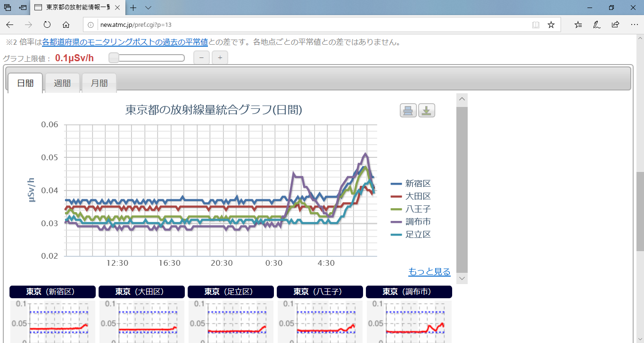Click the chart download icon
644x343 pixels.
[427, 111]
